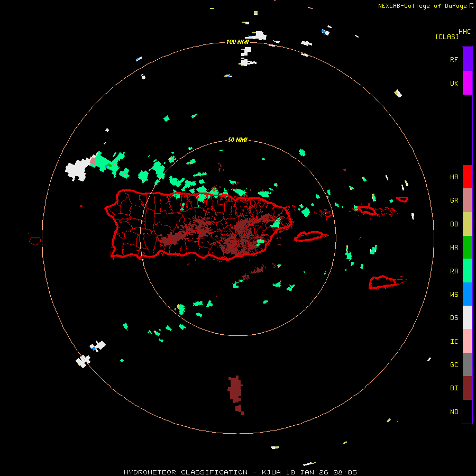This screenshot has width=476, height=476.
Task: Click the GR legend color swatch
Action: coord(467,200)
